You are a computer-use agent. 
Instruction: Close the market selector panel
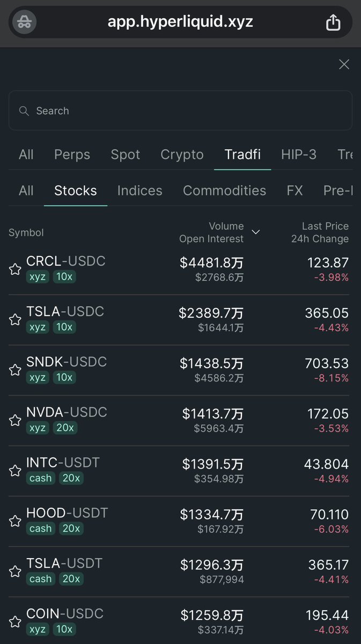(344, 64)
